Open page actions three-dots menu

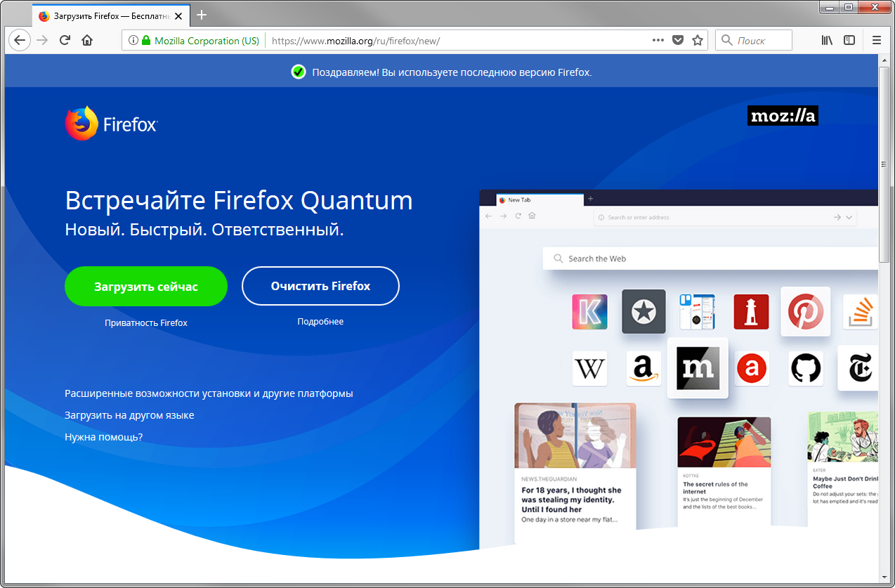click(658, 40)
